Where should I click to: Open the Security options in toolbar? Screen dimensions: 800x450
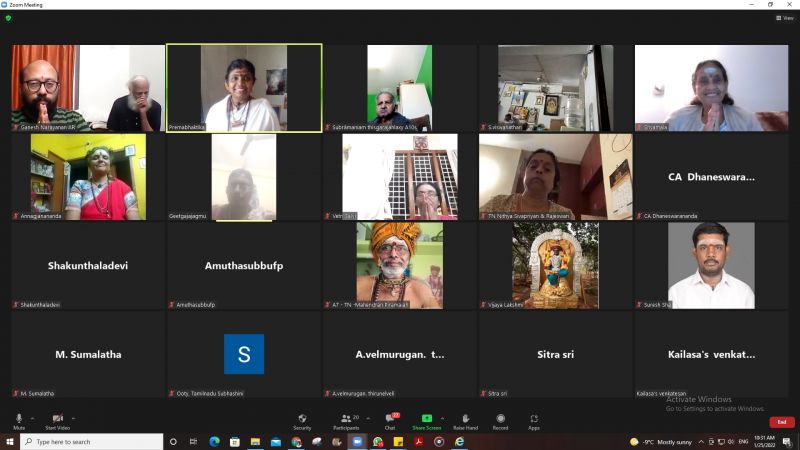302,420
